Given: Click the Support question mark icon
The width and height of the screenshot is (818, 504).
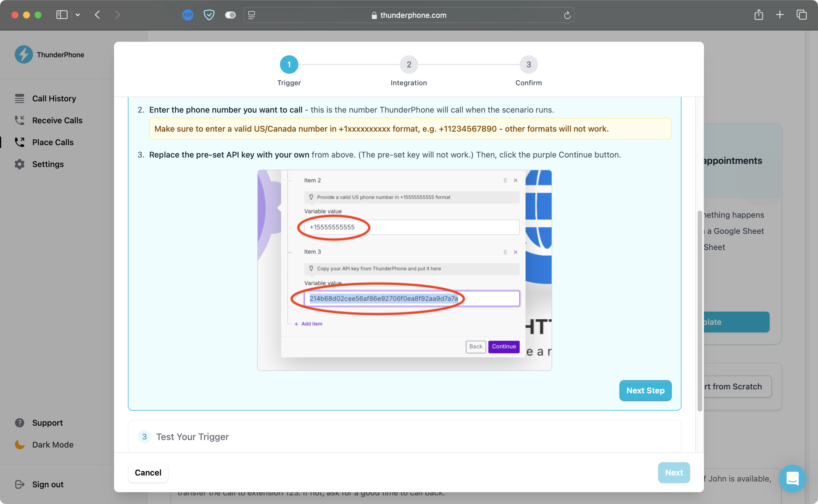Looking at the screenshot, I should 20,423.
